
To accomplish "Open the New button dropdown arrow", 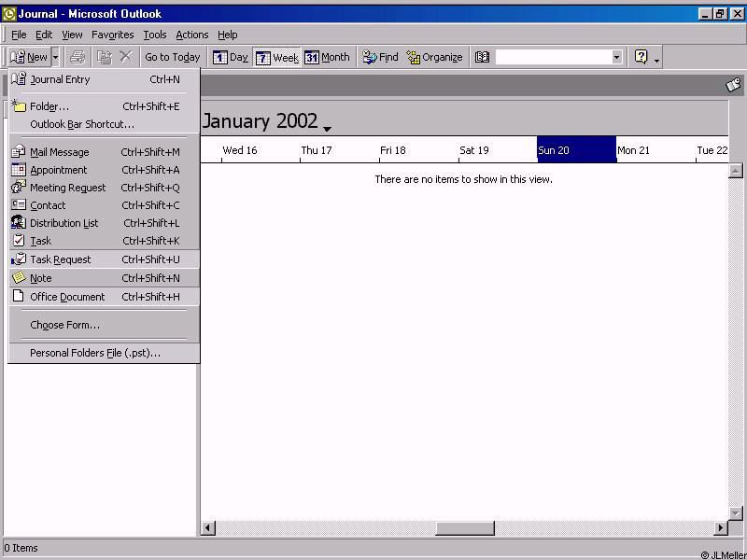I will [55, 57].
